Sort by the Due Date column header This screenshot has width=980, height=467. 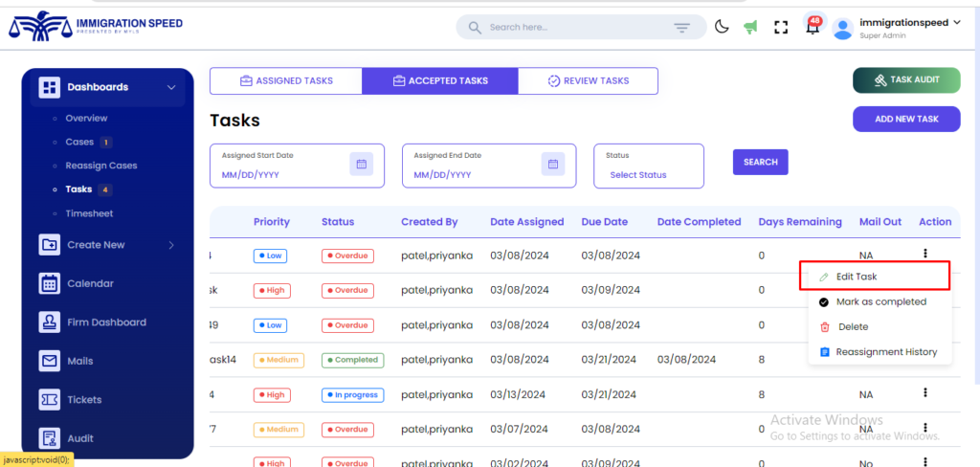pos(605,222)
